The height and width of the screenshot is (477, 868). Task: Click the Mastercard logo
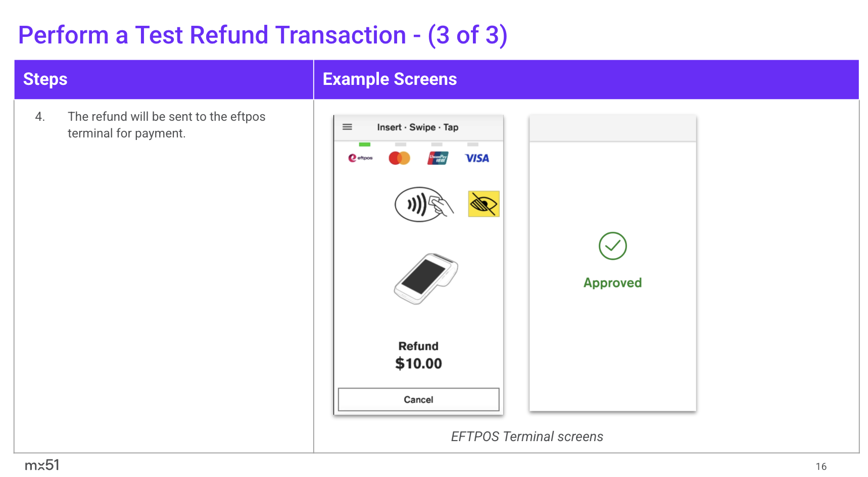point(399,158)
